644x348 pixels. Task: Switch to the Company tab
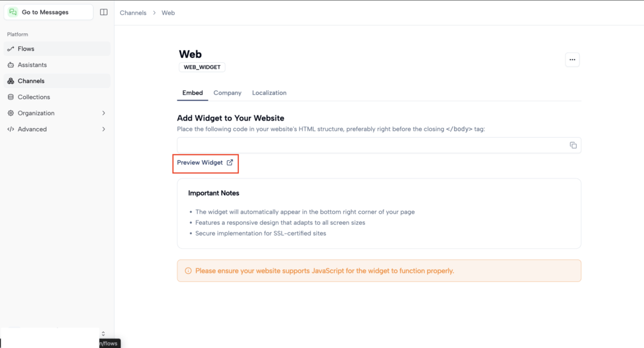tap(227, 93)
